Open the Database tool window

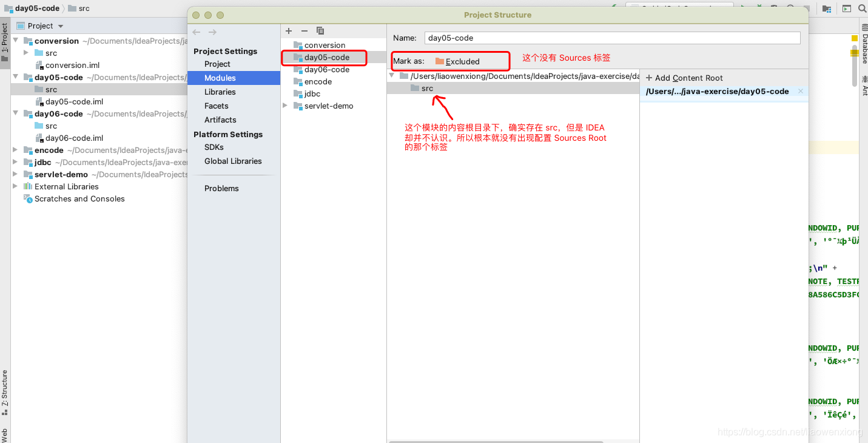[x=864, y=44]
